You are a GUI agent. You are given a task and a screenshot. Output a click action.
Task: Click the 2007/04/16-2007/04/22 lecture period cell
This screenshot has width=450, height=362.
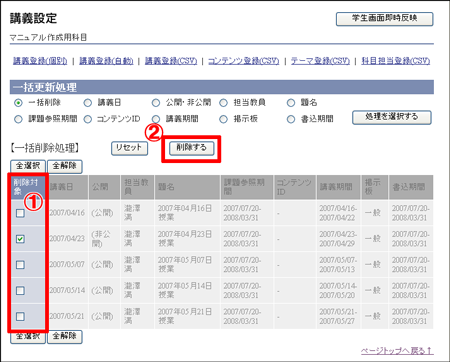pyautogui.click(x=338, y=213)
